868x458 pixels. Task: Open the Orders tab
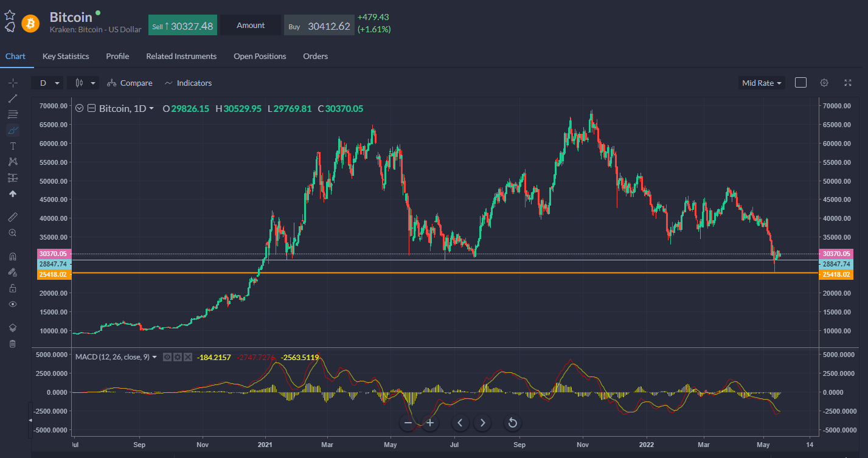pyautogui.click(x=315, y=56)
